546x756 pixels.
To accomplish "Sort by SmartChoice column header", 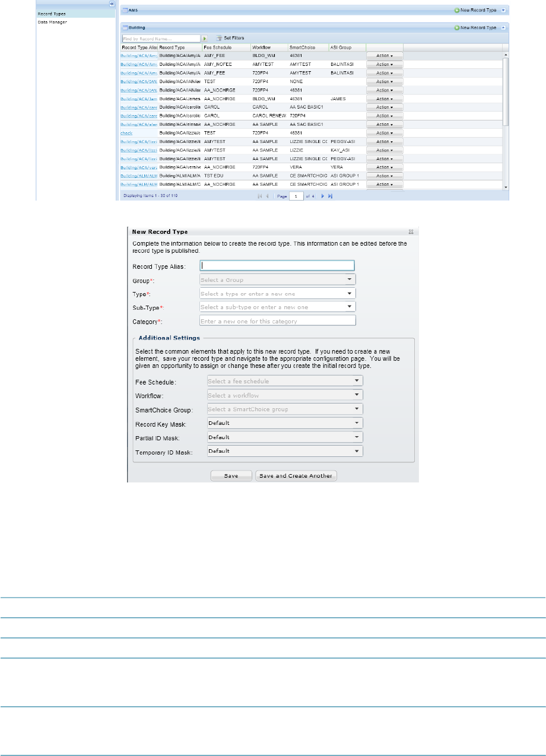I will point(309,47).
